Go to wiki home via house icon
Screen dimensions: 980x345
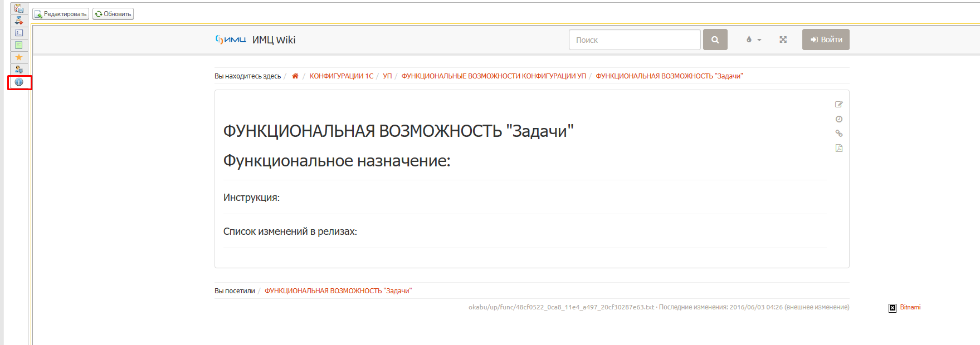click(x=295, y=76)
